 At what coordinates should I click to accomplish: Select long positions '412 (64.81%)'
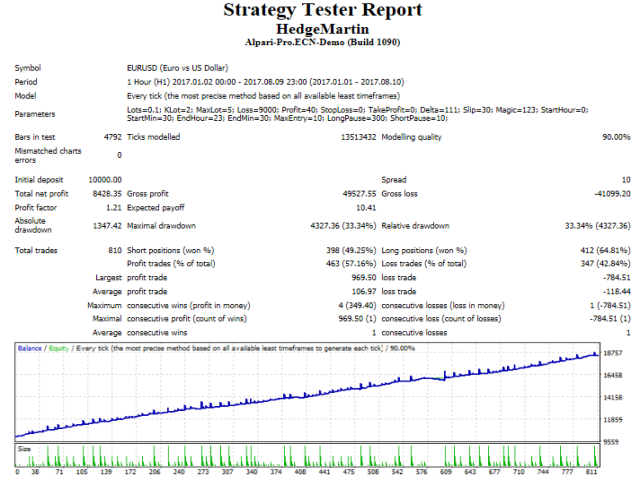605,250
